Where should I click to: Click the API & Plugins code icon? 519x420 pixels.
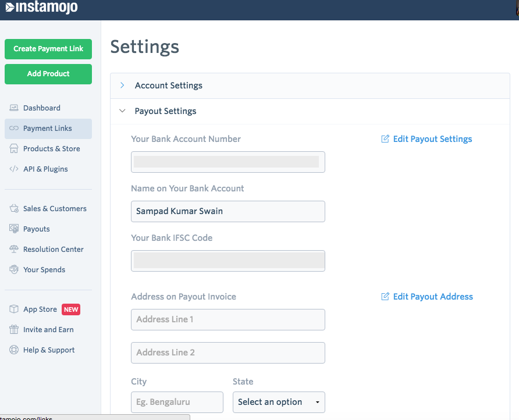click(14, 169)
